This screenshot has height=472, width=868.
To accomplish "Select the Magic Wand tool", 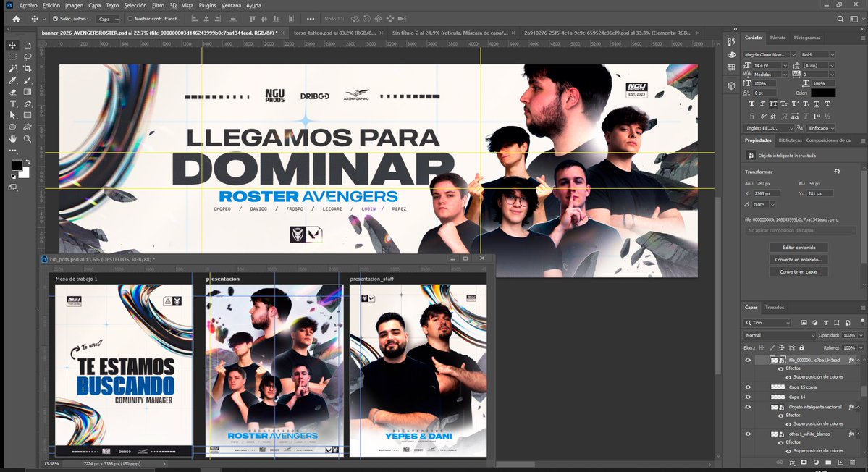I will click(13, 69).
